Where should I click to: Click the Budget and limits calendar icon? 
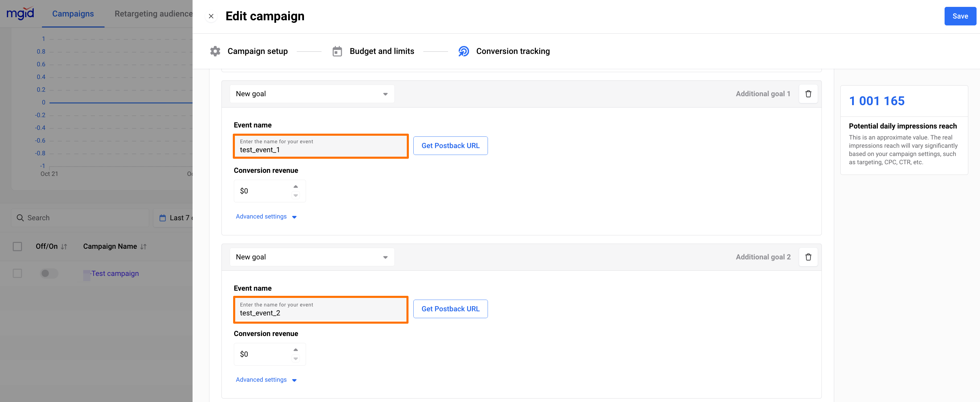click(x=337, y=51)
